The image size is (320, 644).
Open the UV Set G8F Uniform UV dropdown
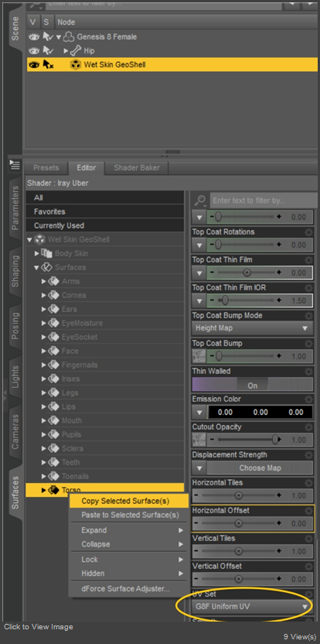pos(252,607)
